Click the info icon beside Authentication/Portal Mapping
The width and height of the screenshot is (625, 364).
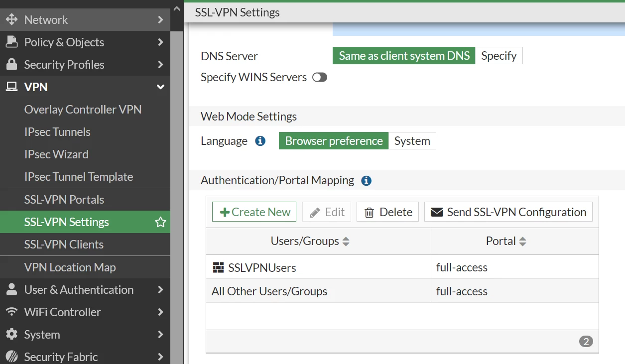367,181
